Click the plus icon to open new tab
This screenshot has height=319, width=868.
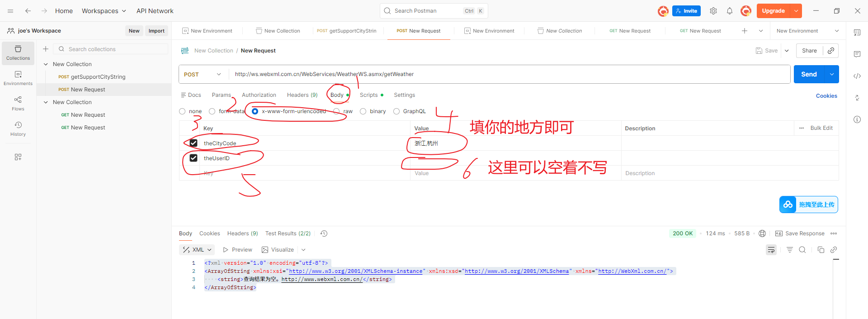click(x=745, y=31)
